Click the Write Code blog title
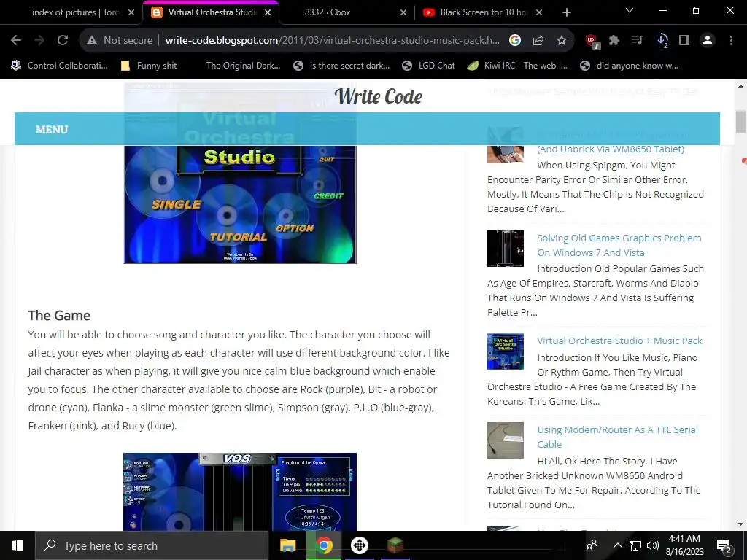The height and width of the screenshot is (560, 747). pos(379,96)
